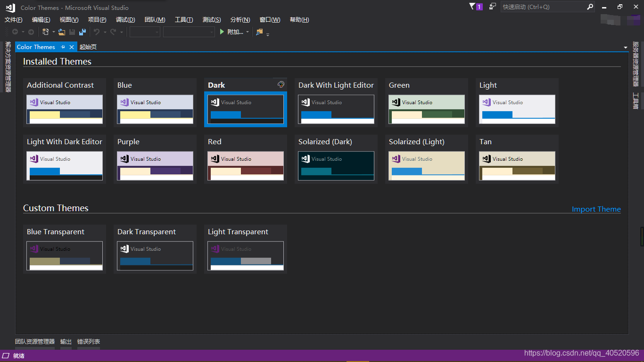Select the Red theme card
The height and width of the screenshot is (362, 644).
tap(246, 159)
